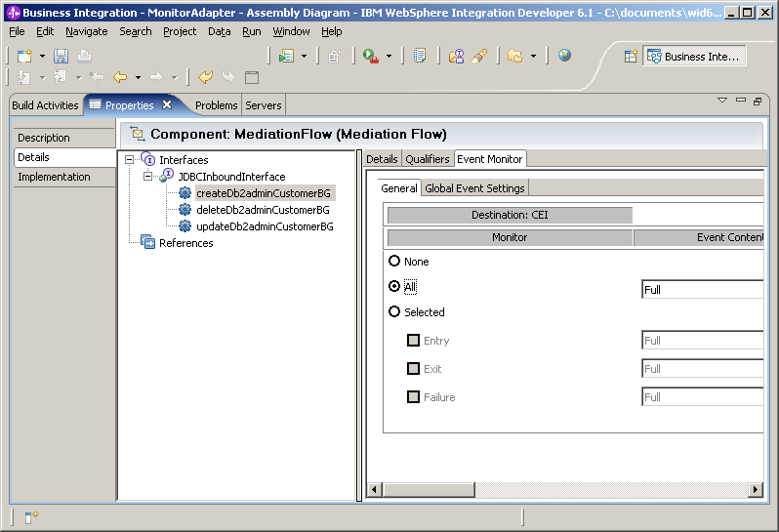779x532 pixels.
Task: Click the Next Annotation toolbar icon
Action: coord(23,77)
